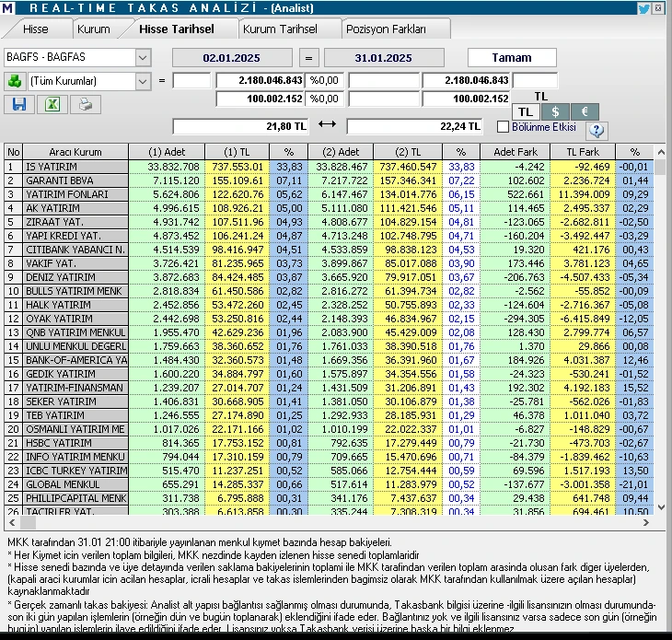Sort by the TL Fark column header
This screenshot has height=640, width=672.
click(583, 152)
